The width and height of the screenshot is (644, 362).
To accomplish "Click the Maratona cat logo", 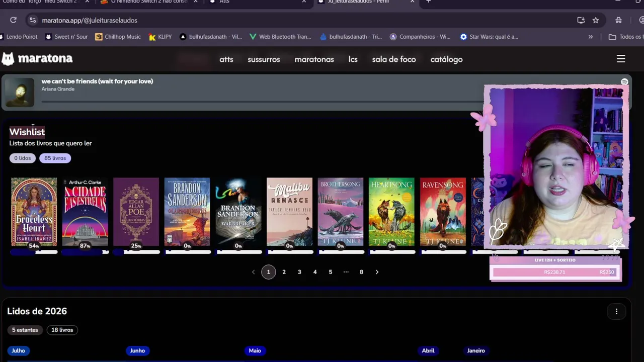I will [8, 59].
